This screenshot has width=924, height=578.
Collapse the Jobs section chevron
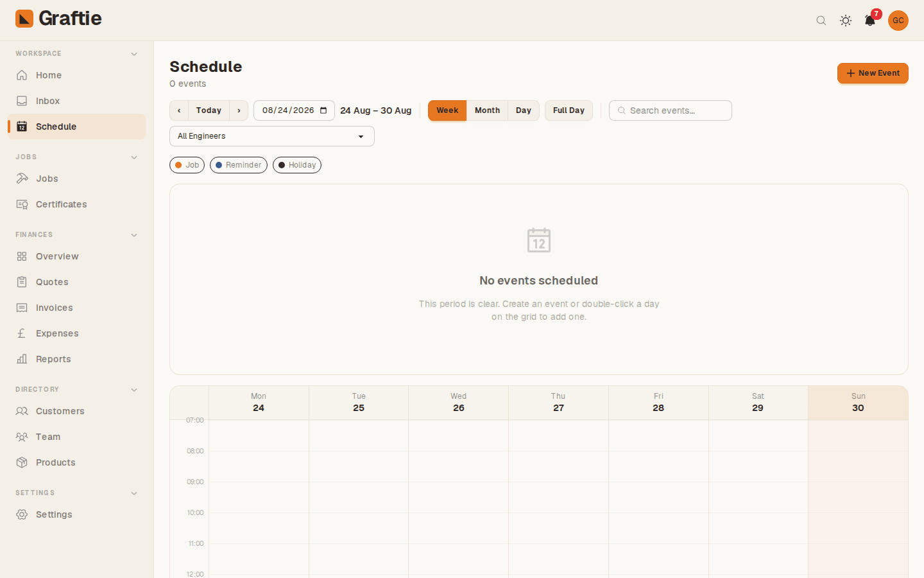pyautogui.click(x=134, y=157)
